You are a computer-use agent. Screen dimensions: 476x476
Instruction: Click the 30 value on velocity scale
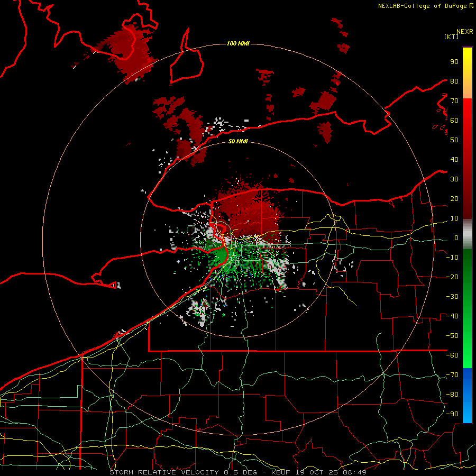(x=454, y=179)
